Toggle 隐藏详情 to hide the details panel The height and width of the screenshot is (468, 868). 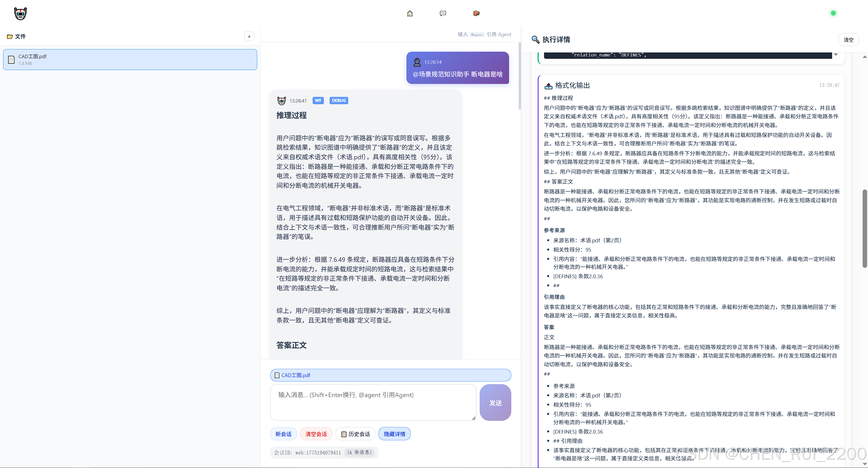click(394, 434)
